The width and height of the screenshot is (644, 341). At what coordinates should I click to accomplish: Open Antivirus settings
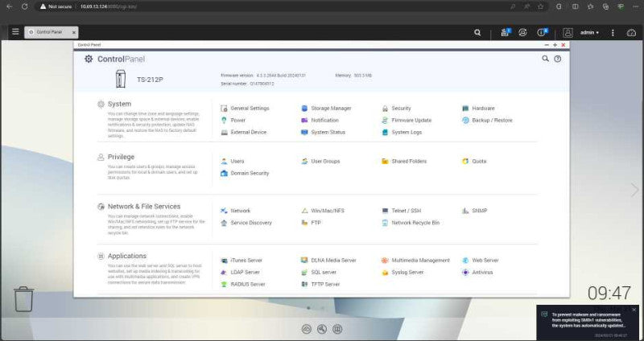click(477, 272)
